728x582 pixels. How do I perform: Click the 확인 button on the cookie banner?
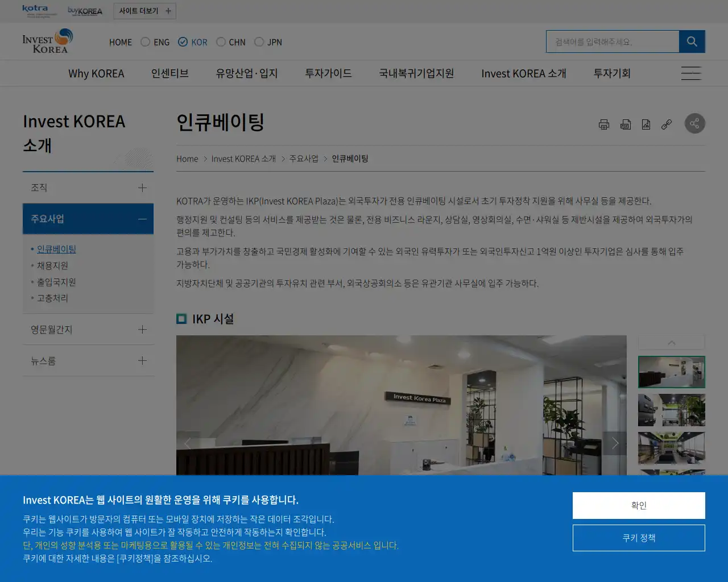pyautogui.click(x=639, y=505)
